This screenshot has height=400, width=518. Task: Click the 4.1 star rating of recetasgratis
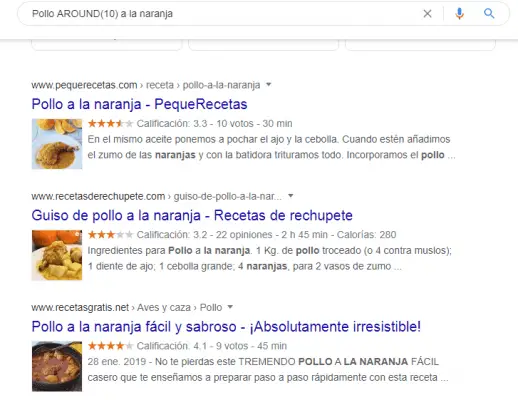click(x=111, y=346)
